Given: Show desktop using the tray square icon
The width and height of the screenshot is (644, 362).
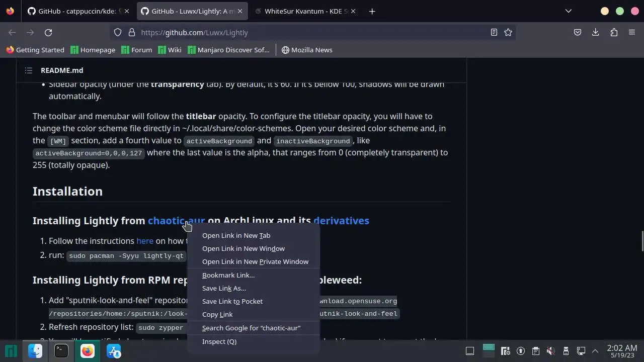Looking at the screenshot, I should (470, 351).
